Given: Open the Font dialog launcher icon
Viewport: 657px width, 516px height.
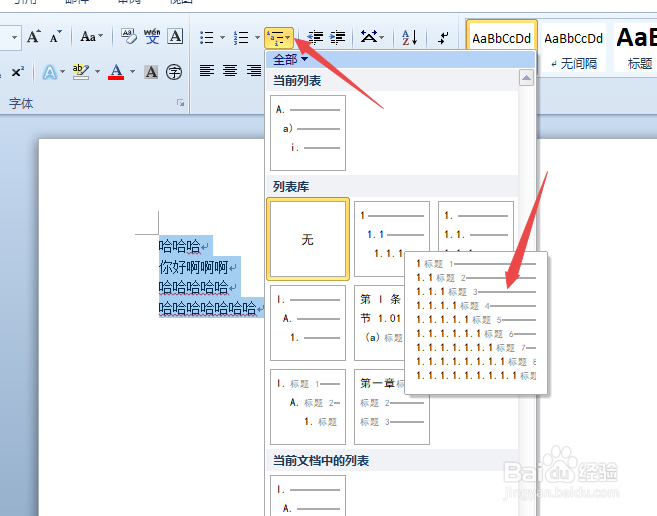Looking at the screenshot, I should (x=180, y=103).
